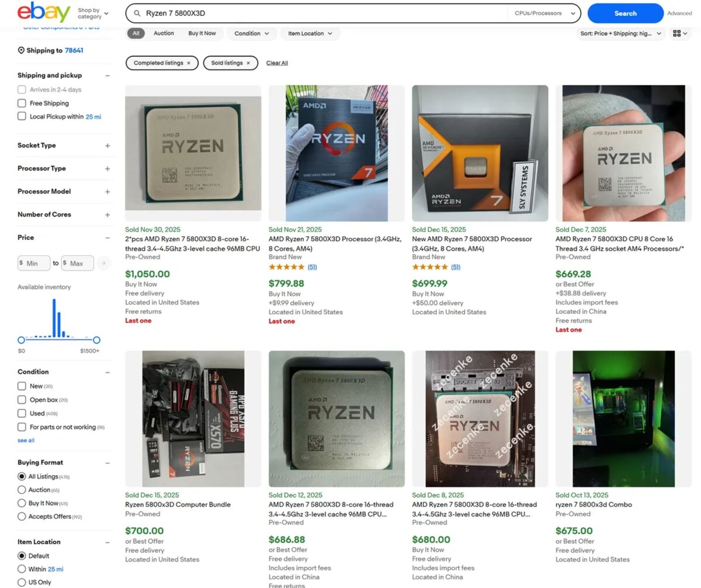Remove the Completed listings filter chip
This screenshot has height=588, width=701.
click(x=188, y=63)
